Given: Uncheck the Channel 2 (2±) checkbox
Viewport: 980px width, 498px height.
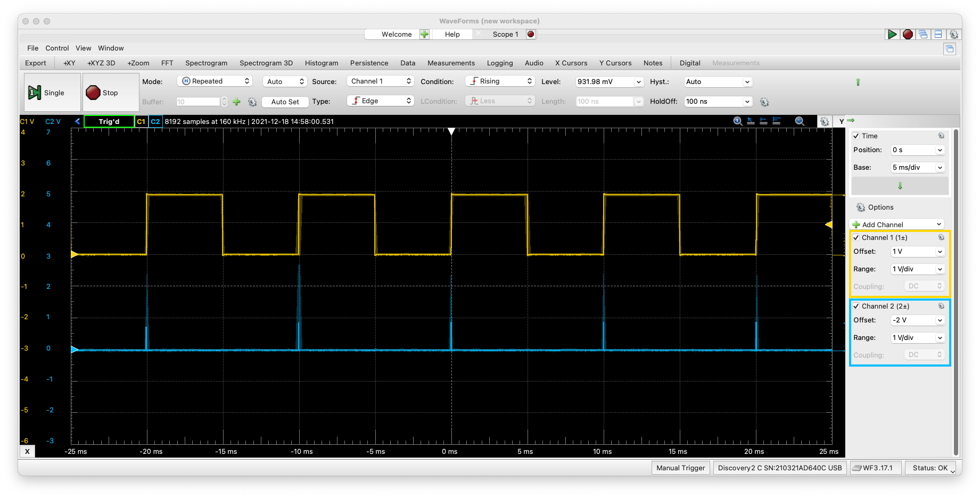Looking at the screenshot, I should pos(856,306).
